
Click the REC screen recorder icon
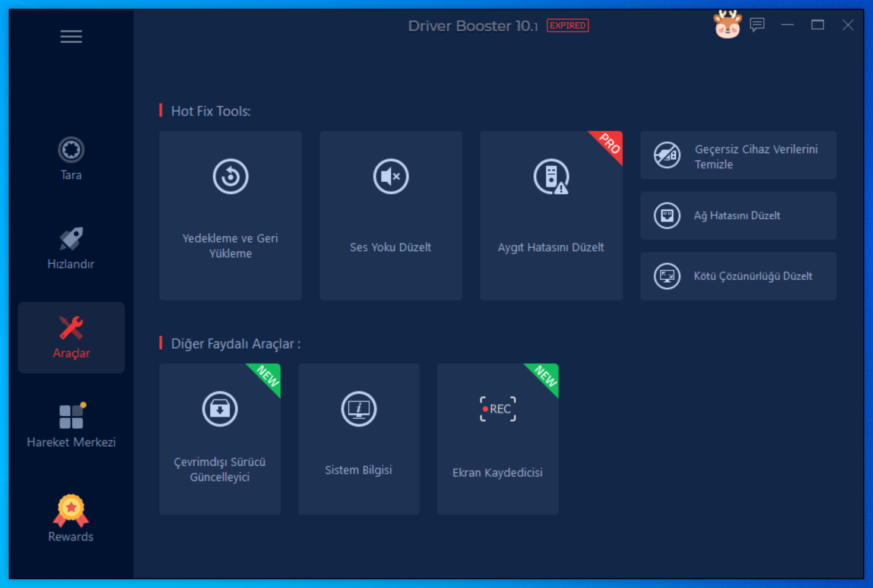(x=498, y=409)
